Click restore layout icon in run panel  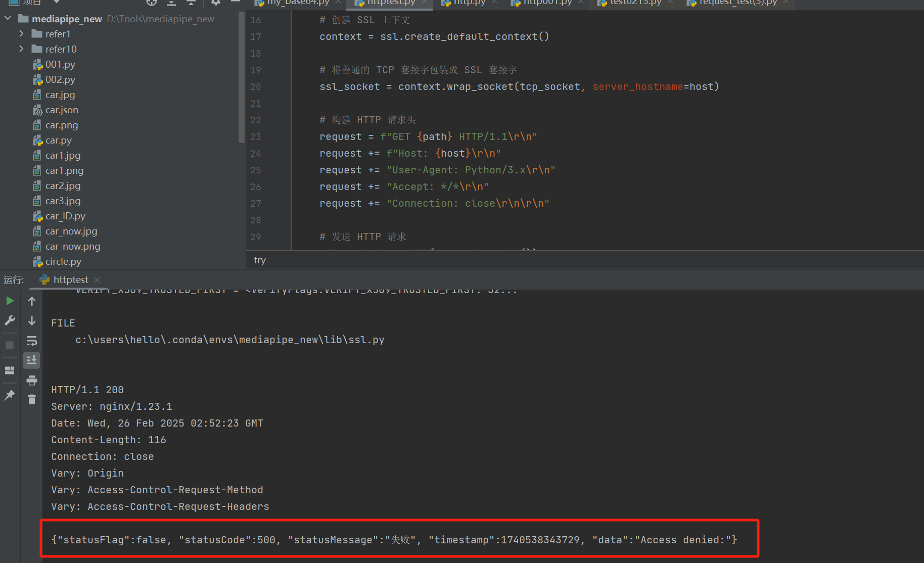coord(10,370)
